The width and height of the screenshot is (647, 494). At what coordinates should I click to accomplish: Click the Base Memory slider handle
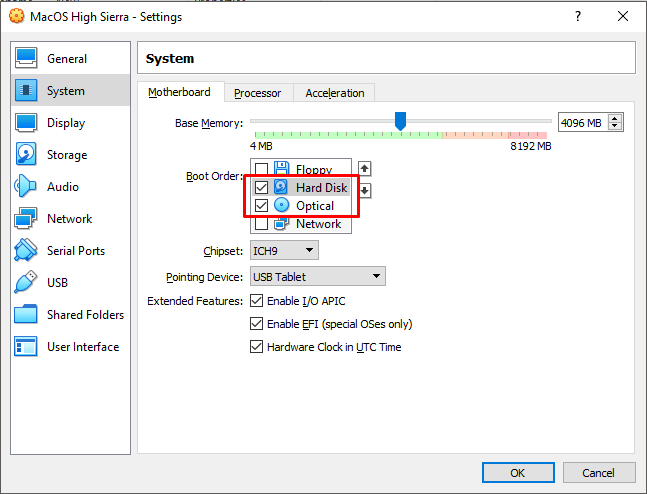click(400, 121)
